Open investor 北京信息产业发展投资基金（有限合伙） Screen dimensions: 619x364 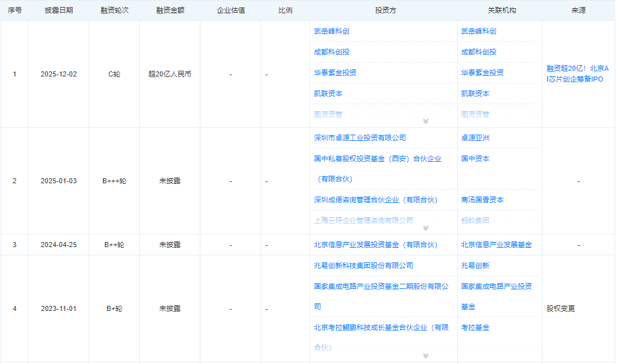click(376, 245)
